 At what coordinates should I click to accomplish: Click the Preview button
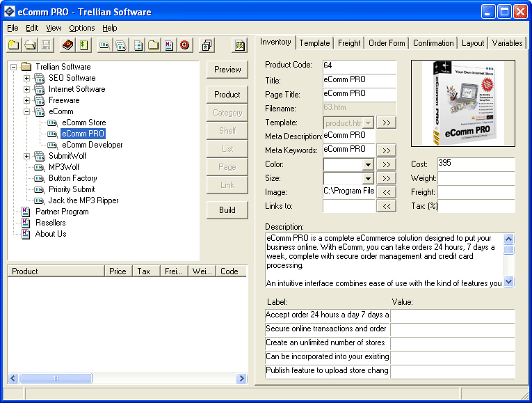pyautogui.click(x=227, y=70)
